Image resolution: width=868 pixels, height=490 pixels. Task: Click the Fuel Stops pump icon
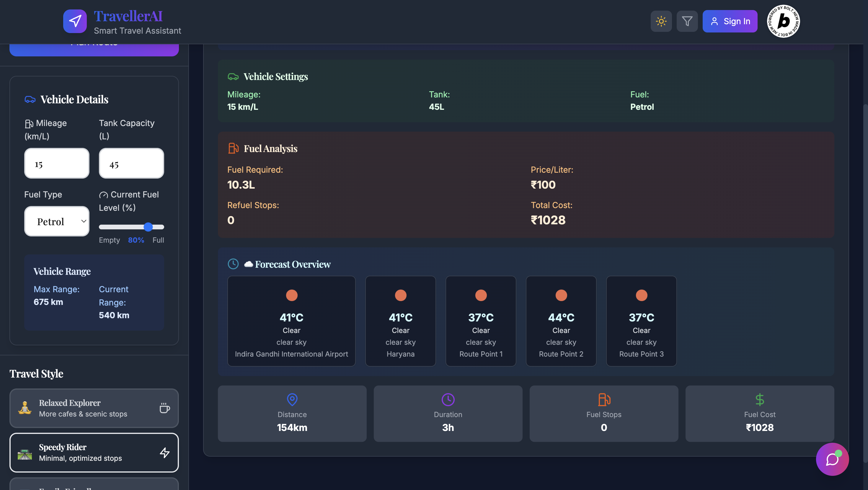coord(603,399)
